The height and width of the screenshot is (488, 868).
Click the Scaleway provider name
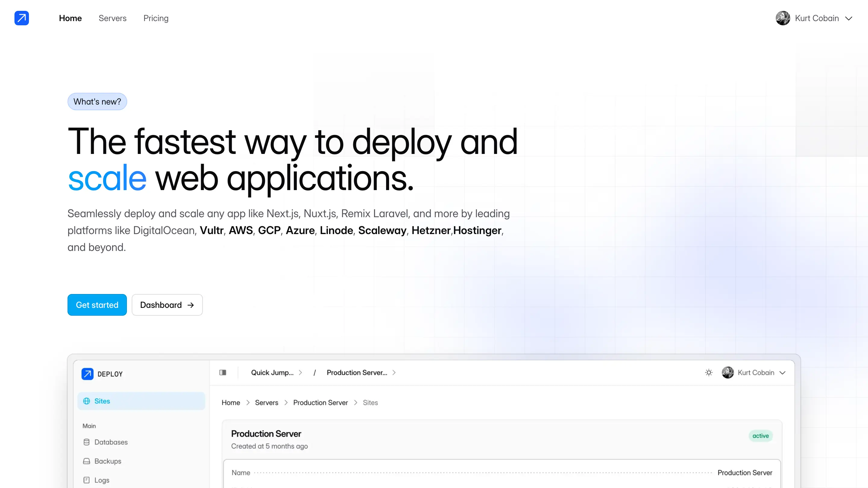(382, 230)
